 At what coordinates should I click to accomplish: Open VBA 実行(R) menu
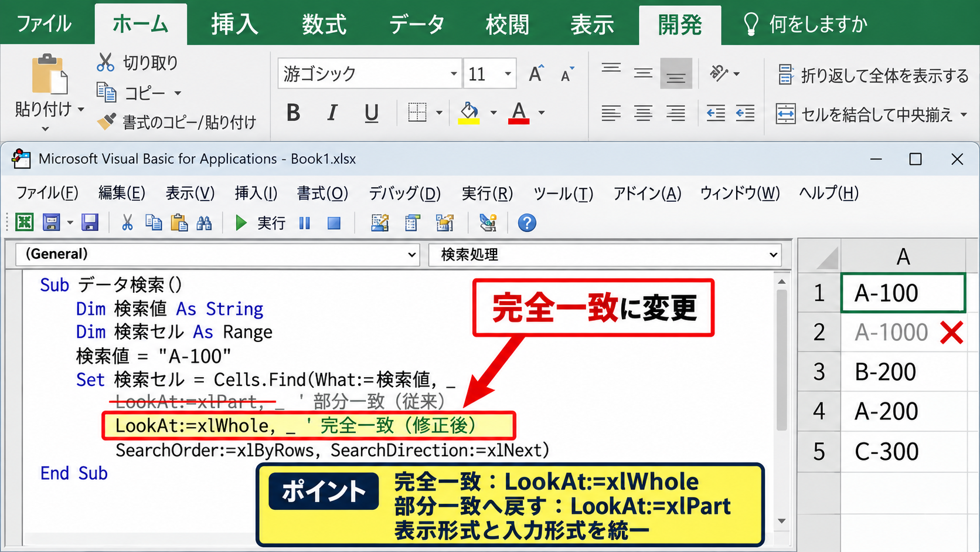point(487,193)
